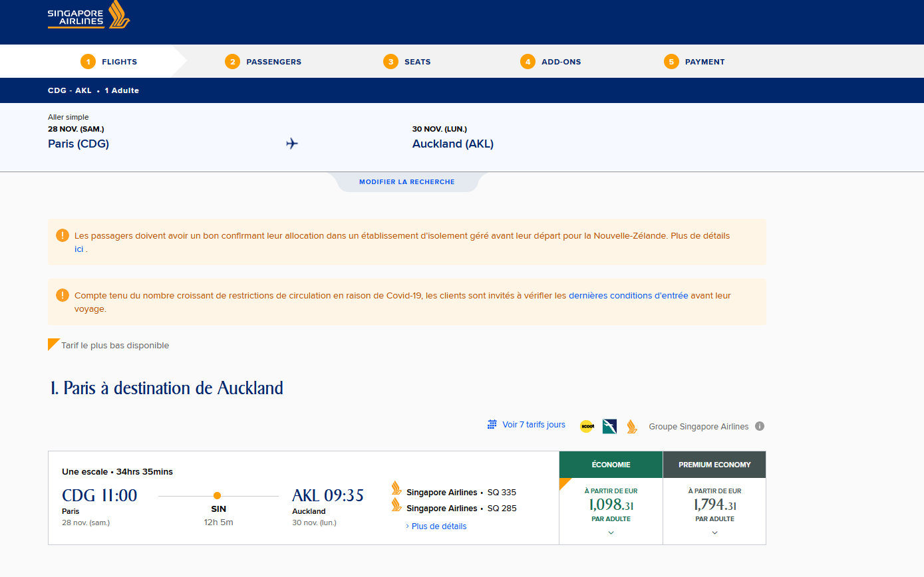Viewport: 924px width, 577px height.
Task: Click the Covid-19 restrictions warning icon
Action: click(x=62, y=295)
